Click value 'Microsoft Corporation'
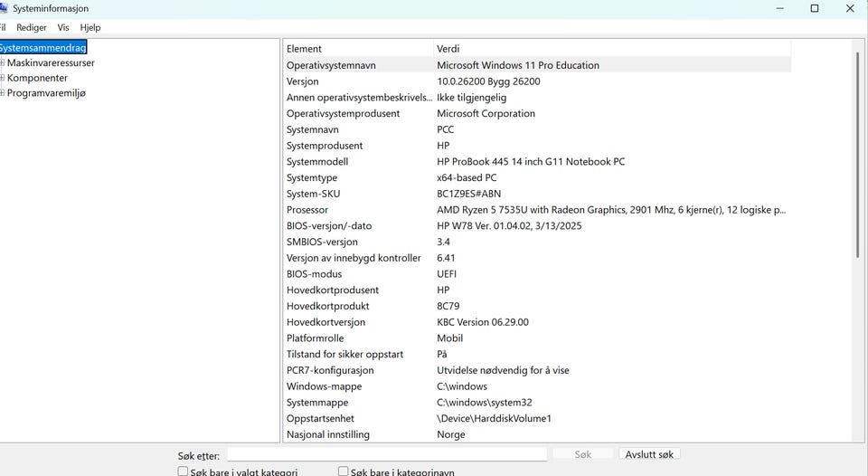Viewport: 868px width, 476px height. tap(486, 114)
